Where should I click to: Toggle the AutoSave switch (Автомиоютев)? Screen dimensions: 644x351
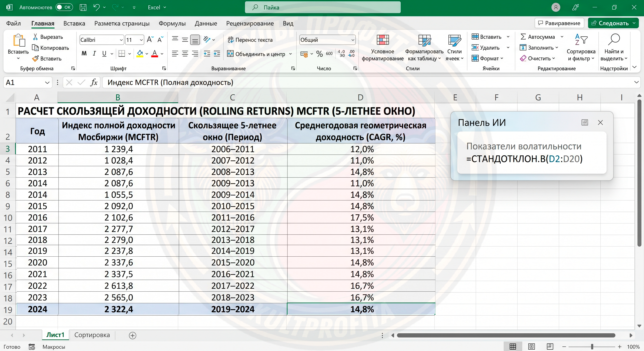[x=64, y=7]
